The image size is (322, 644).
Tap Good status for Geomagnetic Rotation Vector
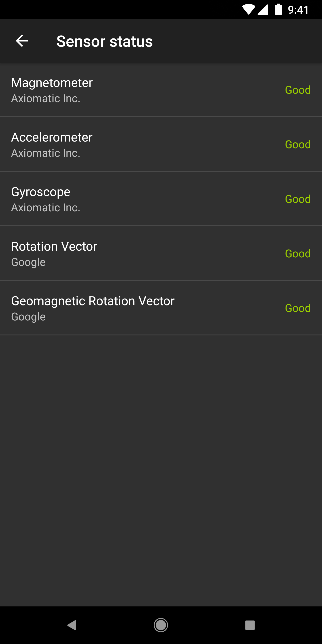tap(298, 308)
